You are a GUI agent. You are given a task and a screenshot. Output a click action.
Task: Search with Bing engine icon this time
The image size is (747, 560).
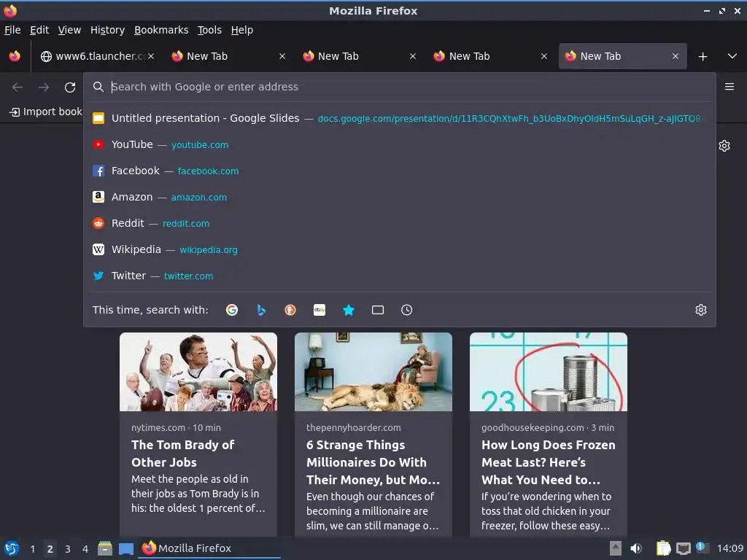[x=261, y=310]
